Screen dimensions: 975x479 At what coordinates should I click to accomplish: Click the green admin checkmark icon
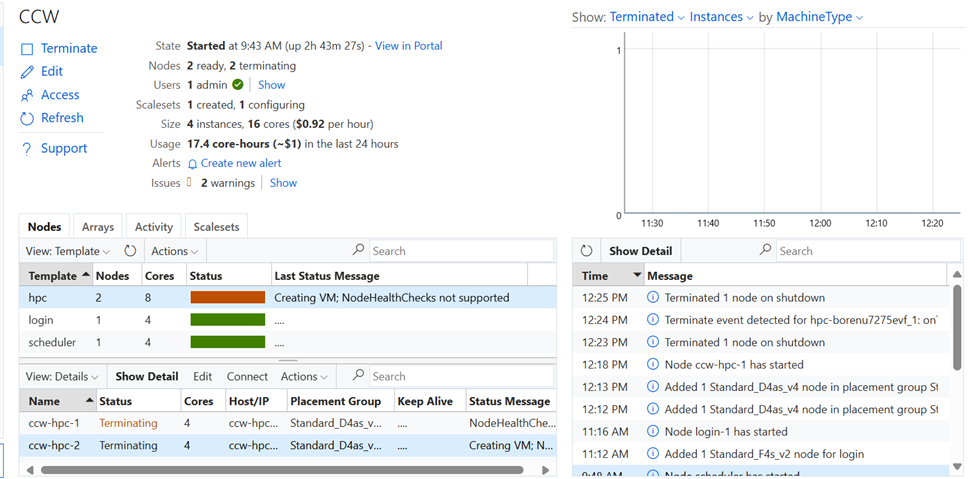pyautogui.click(x=238, y=85)
